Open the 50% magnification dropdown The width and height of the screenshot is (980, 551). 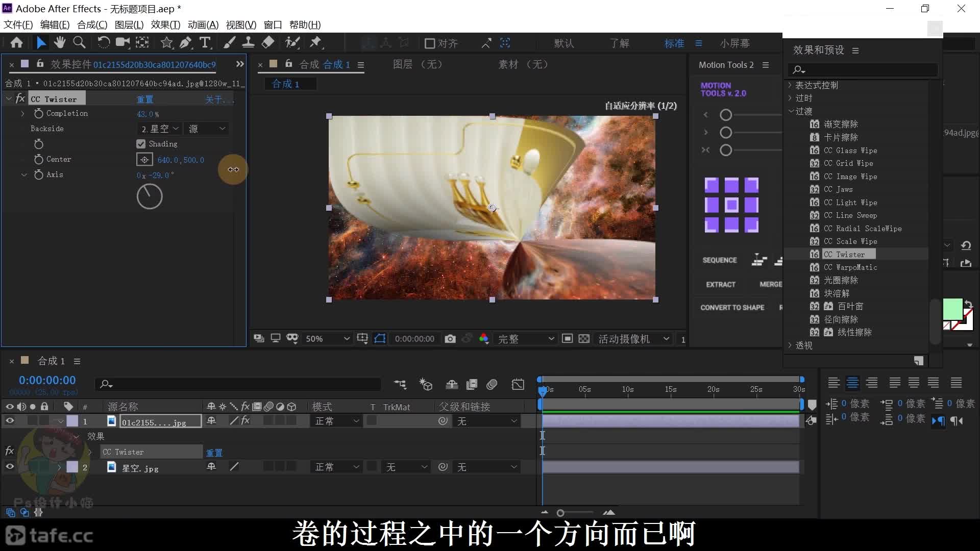coord(327,339)
